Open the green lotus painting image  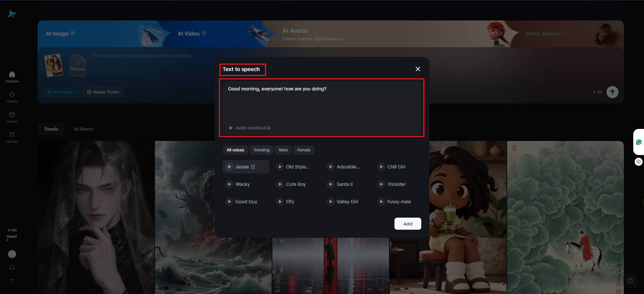pos(566,217)
